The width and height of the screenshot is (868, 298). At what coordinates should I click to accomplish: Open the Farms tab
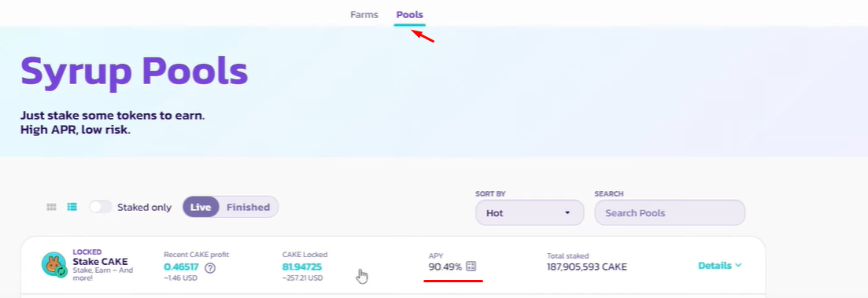(x=364, y=15)
